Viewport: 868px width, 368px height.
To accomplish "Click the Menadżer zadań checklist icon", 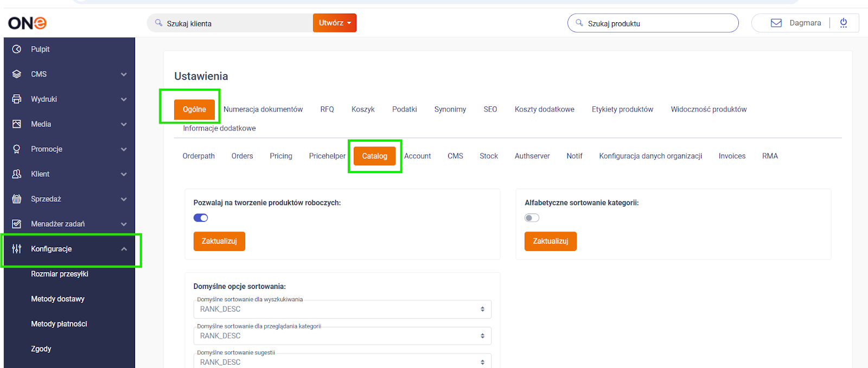I will [17, 224].
